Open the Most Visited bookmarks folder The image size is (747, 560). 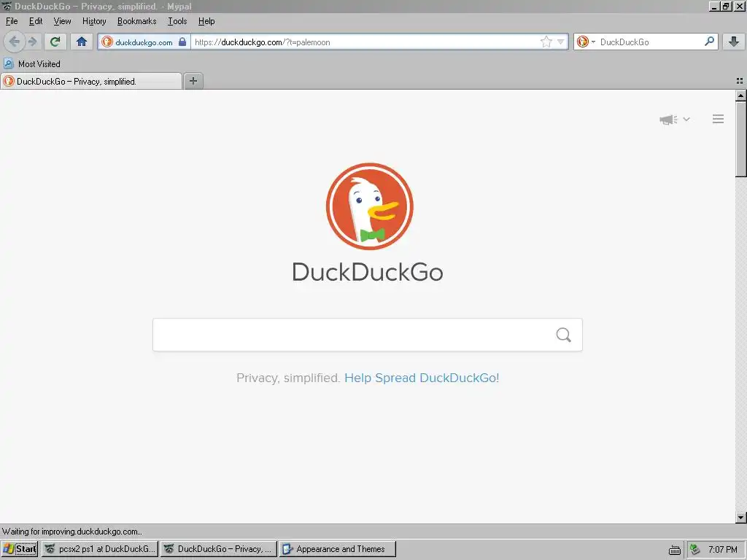point(32,64)
